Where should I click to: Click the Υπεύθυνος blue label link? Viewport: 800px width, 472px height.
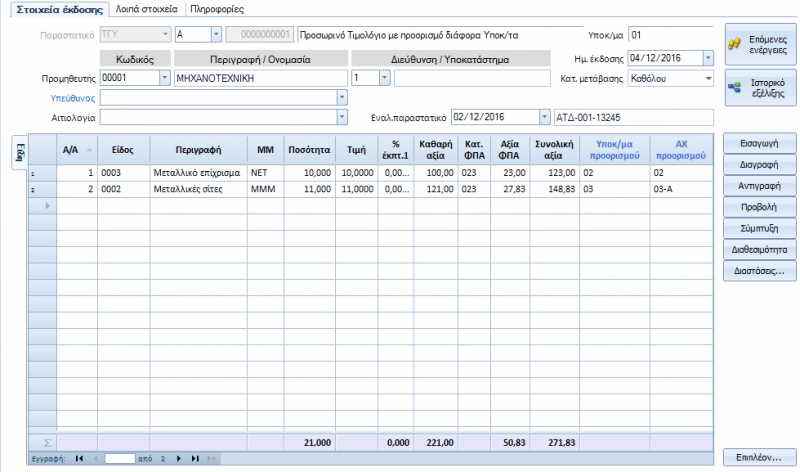72,98
